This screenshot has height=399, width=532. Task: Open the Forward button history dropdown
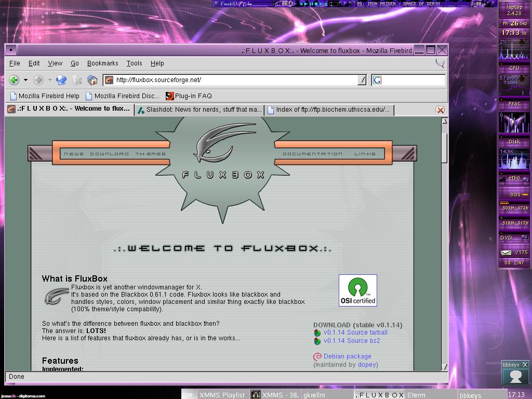(x=50, y=80)
